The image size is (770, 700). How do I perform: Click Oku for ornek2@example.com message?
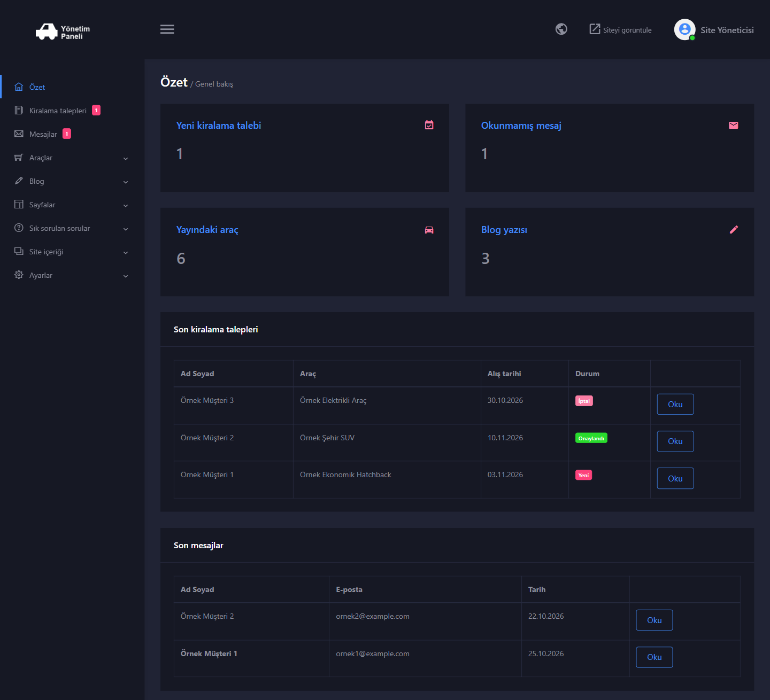coord(654,620)
